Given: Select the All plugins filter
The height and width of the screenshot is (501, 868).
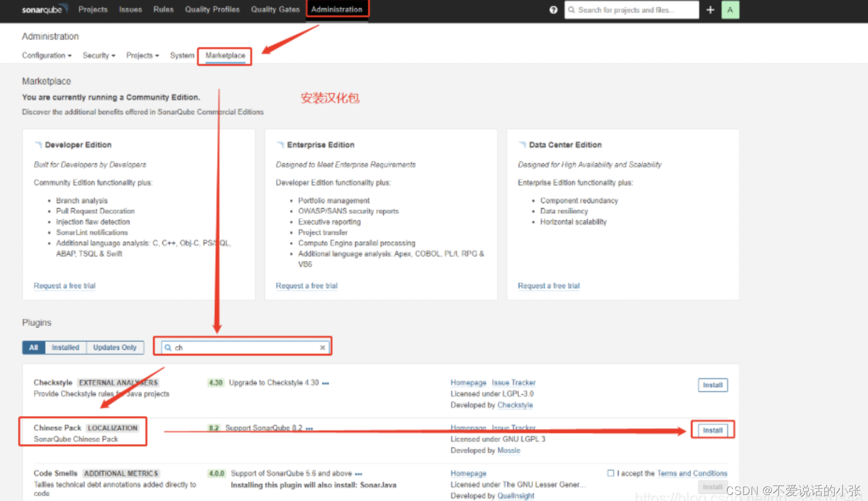Looking at the screenshot, I should [x=34, y=347].
